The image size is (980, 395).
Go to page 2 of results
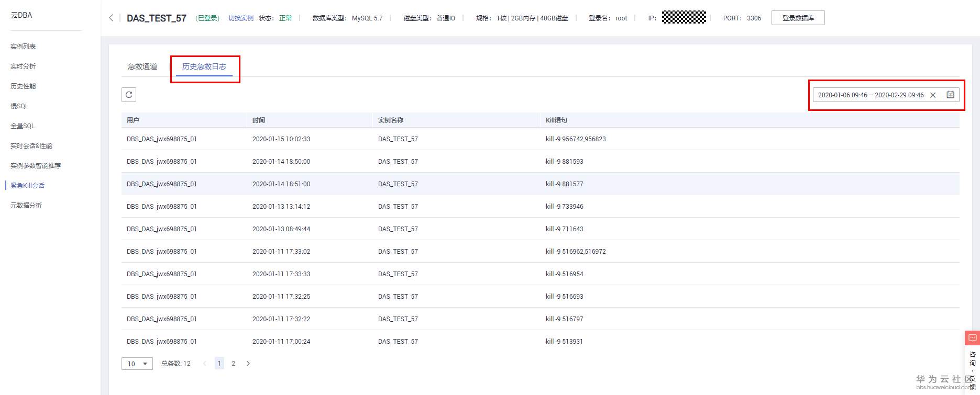234,364
